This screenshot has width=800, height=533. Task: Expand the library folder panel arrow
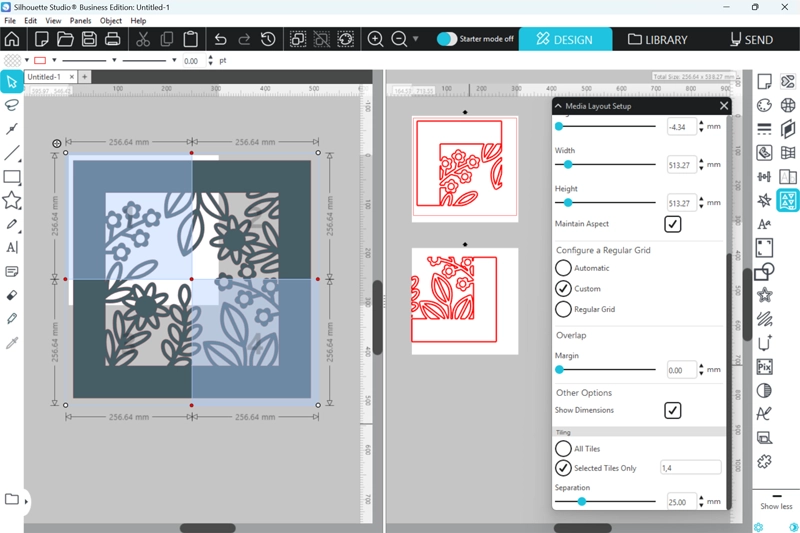26,500
